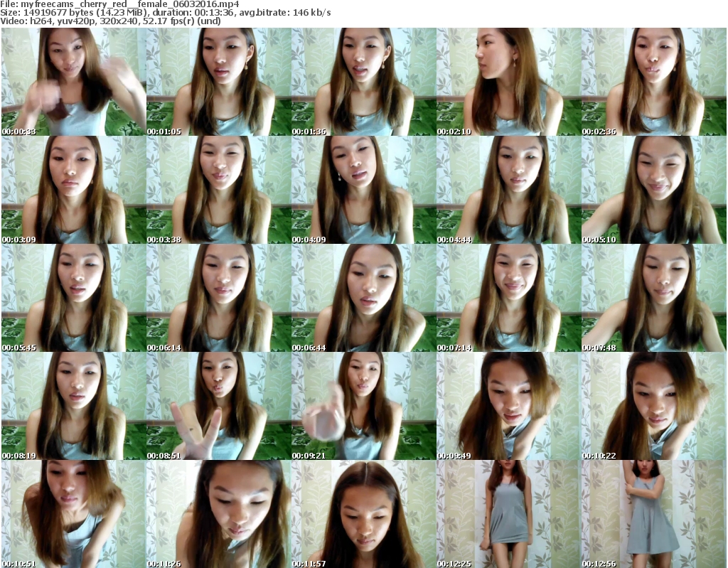Click the frame labeled 00:07:48

click(x=653, y=298)
